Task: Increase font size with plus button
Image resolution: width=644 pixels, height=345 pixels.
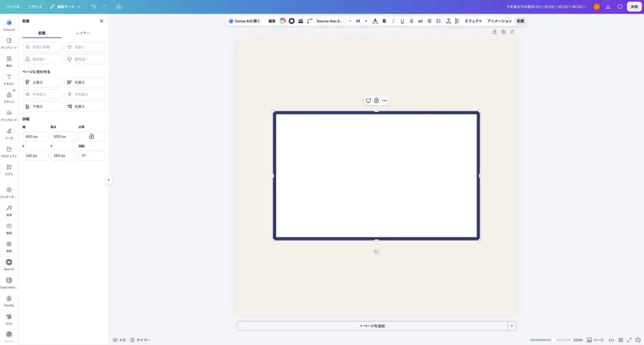Action: click(x=366, y=21)
